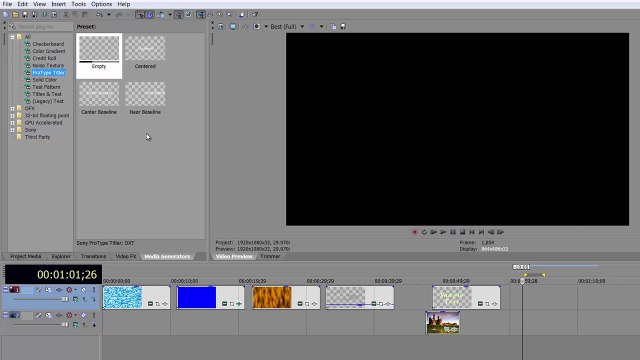The image size is (640, 360).
Task: Open the Options menu
Action: pos(101,4)
